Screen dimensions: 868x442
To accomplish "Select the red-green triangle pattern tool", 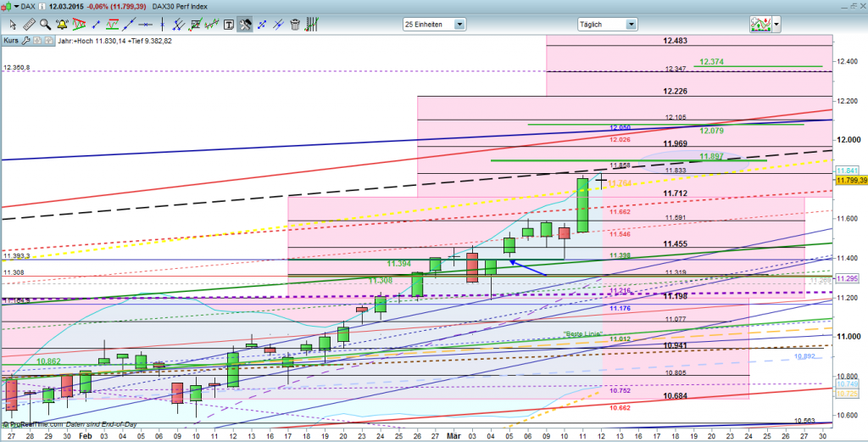I will [79, 25].
